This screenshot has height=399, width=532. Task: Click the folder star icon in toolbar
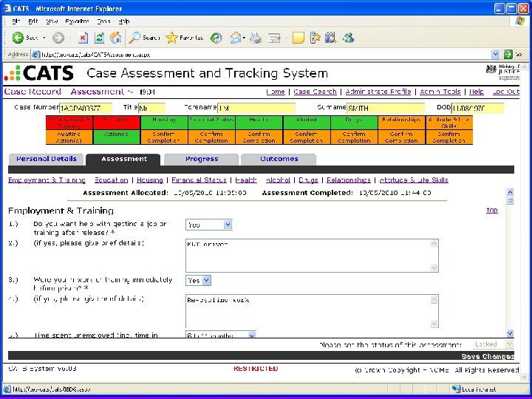click(315, 38)
